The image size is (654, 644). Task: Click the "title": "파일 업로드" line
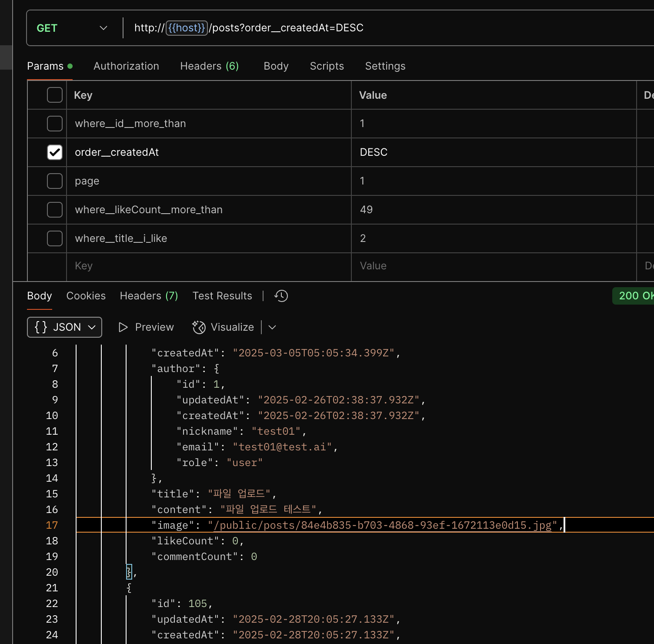[x=214, y=494]
